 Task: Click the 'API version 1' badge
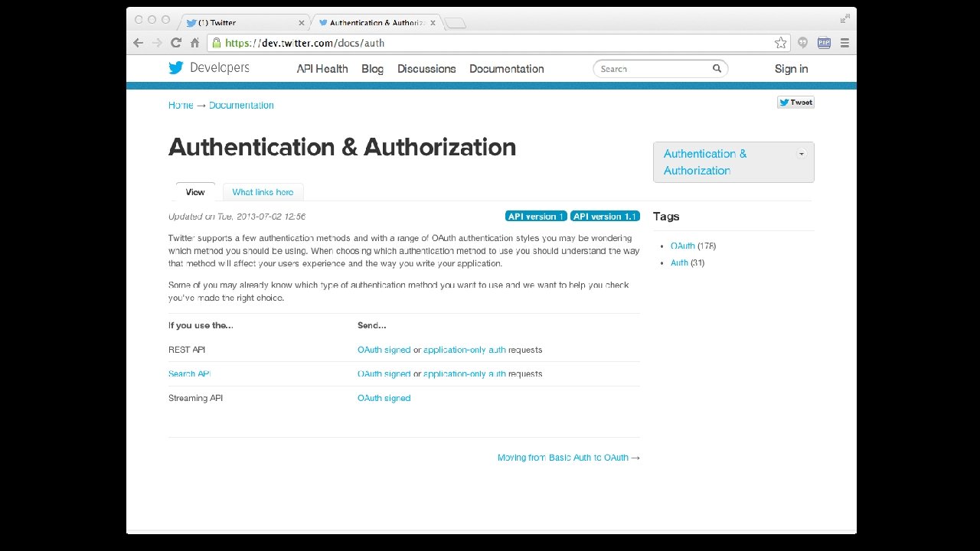tap(536, 217)
